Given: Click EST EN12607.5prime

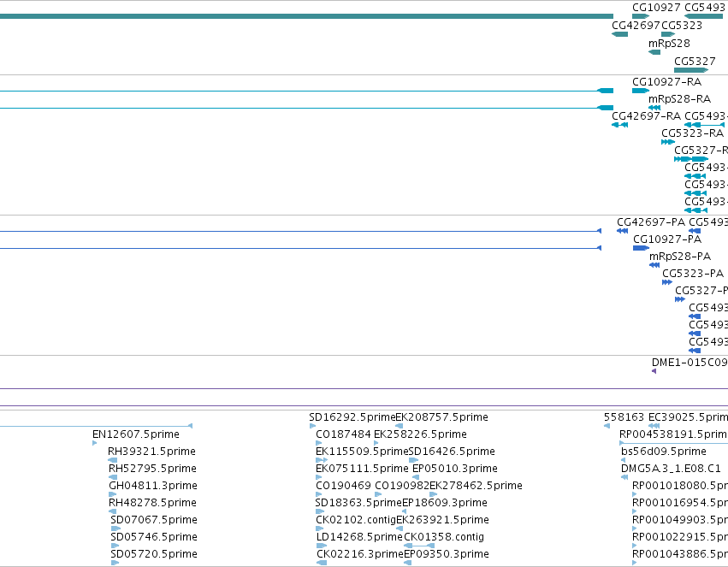Looking at the screenshot, I should [x=135, y=434].
